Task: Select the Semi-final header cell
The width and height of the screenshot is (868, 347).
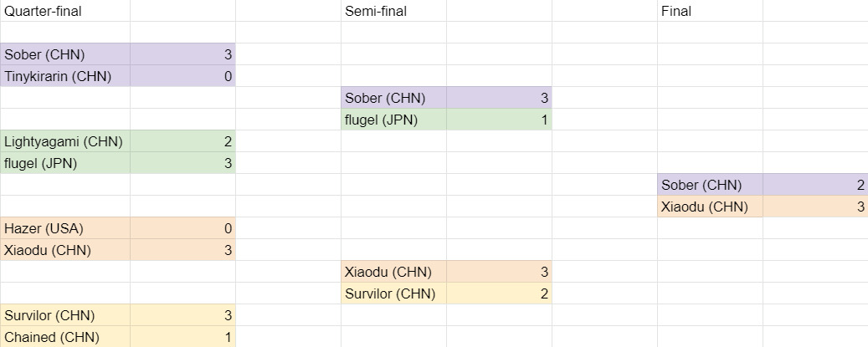Action: [x=376, y=11]
